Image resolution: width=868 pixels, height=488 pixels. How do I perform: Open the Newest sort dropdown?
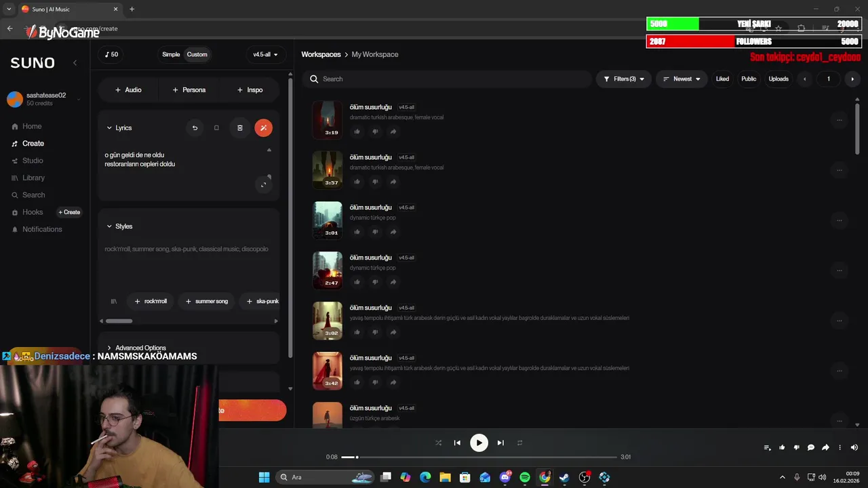click(682, 79)
